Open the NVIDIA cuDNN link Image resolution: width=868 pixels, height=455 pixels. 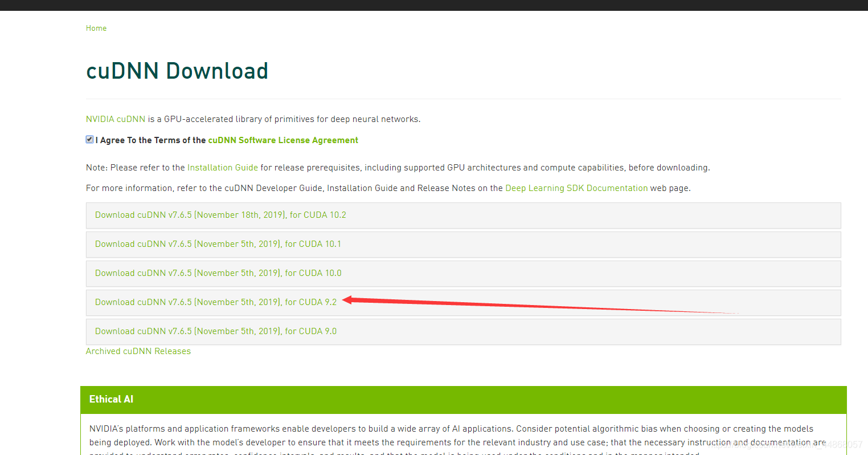tap(116, 119)
